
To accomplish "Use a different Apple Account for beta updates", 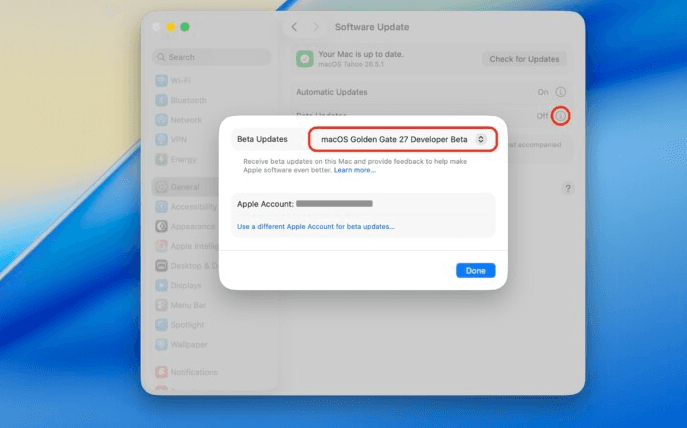I will click(315, 226).
